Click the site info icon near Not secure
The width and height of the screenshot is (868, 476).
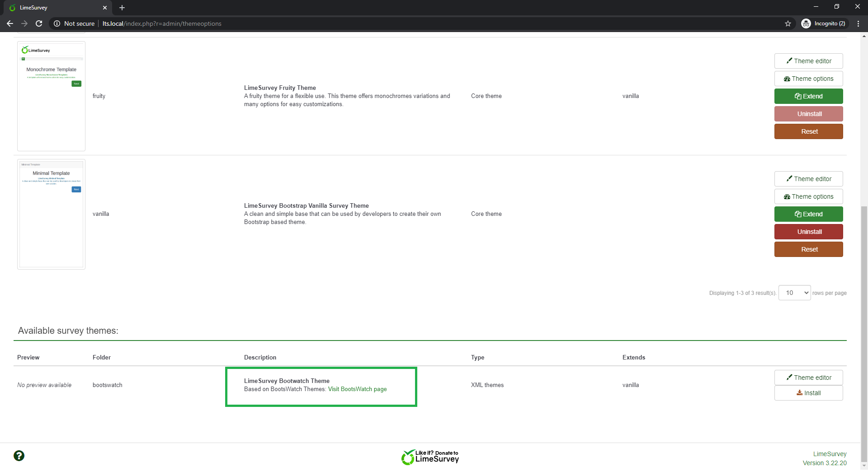pyautogui.click(x=57, y=23)
